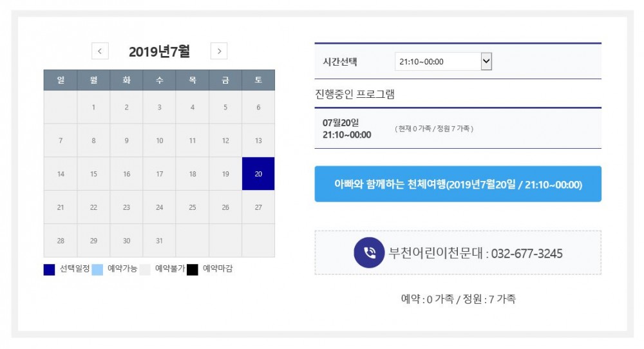Select July 20 on the calendar
Screen dimensions: 644x349
[x=258, y=174]
